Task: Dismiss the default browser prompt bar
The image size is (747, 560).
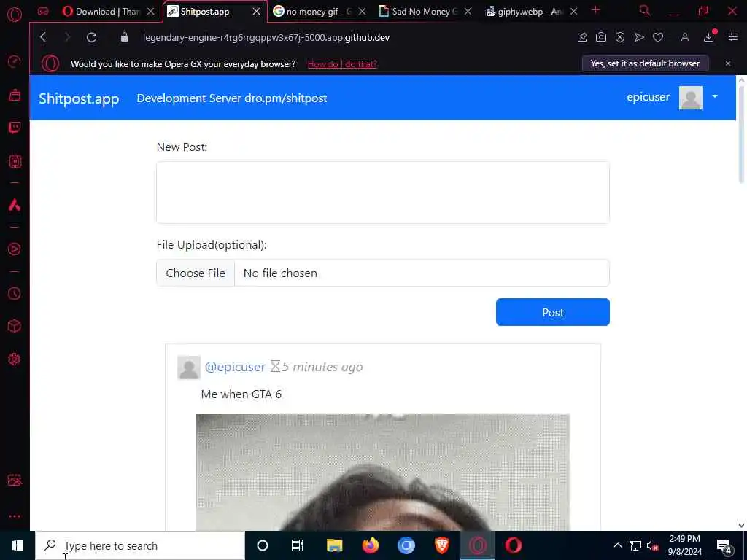Action: pos(727,63)
